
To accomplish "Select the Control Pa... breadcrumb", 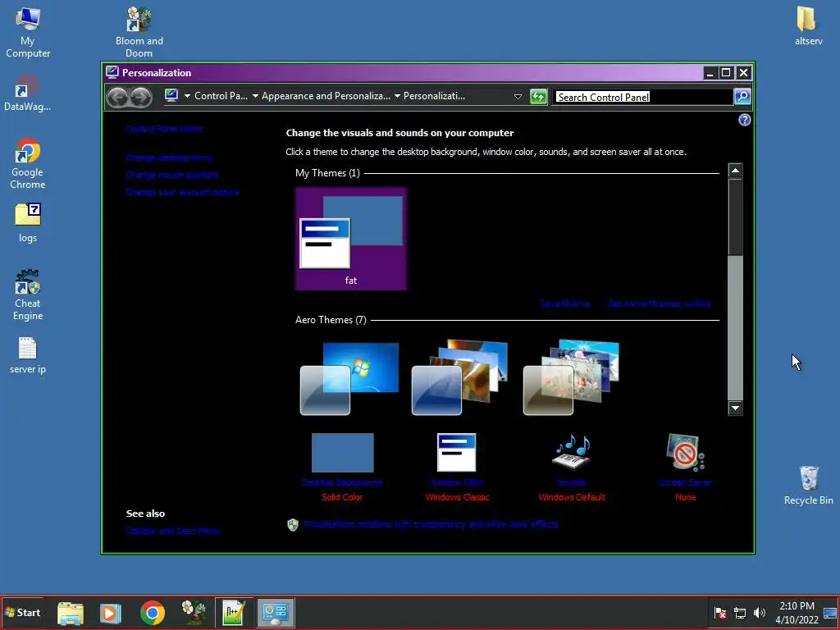I will pyautogui.click(x=221, y=97).
